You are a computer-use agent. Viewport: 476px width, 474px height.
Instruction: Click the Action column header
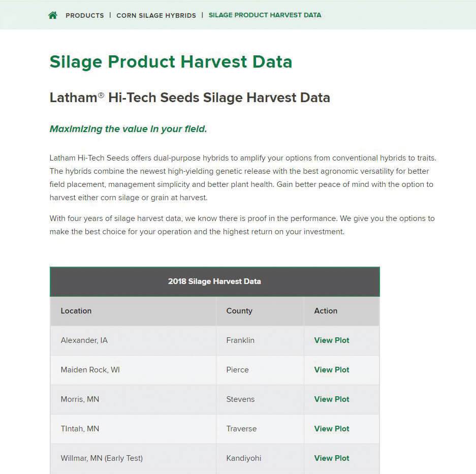click(326, 311)
